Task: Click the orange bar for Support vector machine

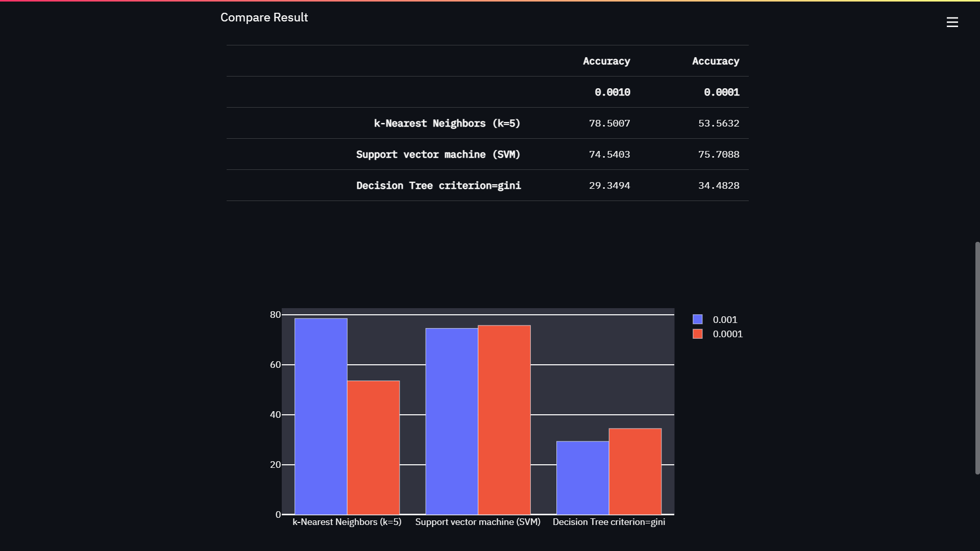Action: (504, 418)
